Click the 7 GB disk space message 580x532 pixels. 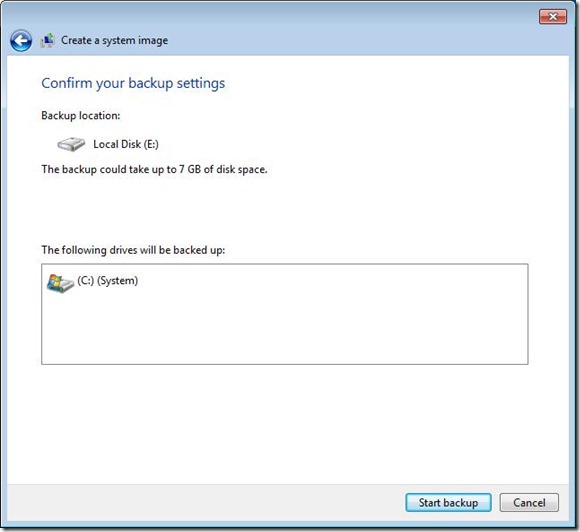[x=154, y=169]
